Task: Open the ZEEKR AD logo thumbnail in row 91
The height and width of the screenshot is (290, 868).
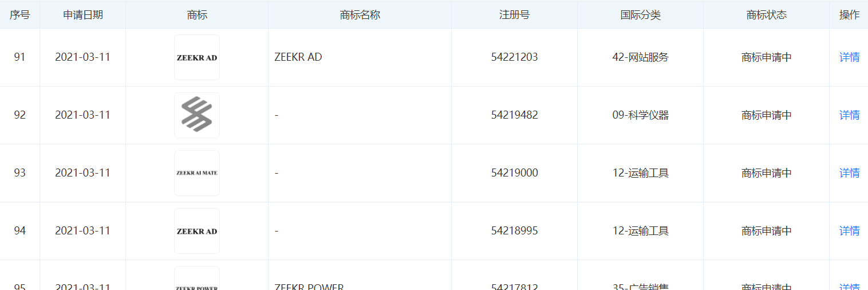Action: tap(197, 57)
